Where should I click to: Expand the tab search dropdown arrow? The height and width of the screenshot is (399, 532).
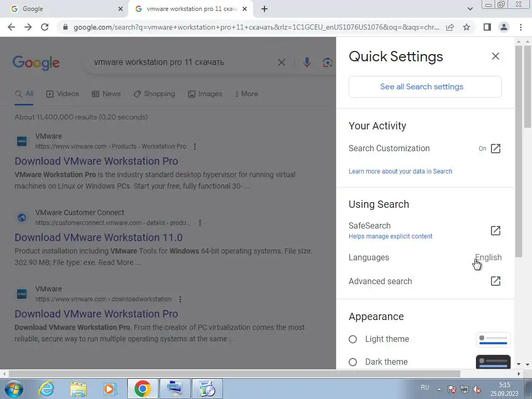click(470, 9)
